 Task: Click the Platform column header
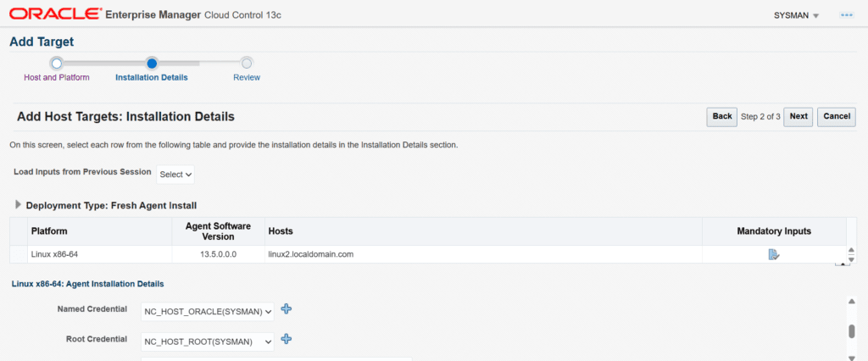tap(100, 230)
